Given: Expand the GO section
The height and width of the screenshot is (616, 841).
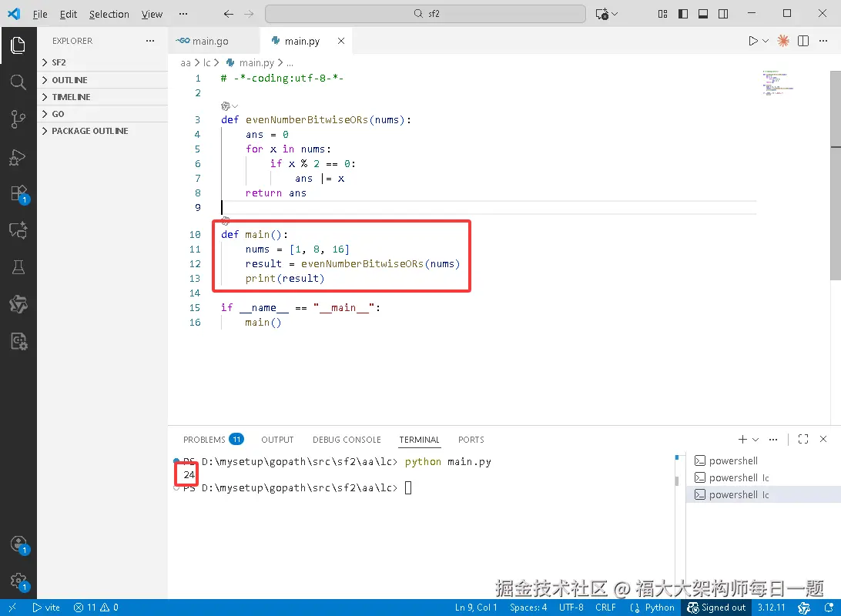Looking at the screenshot, I should pos(102,114).
